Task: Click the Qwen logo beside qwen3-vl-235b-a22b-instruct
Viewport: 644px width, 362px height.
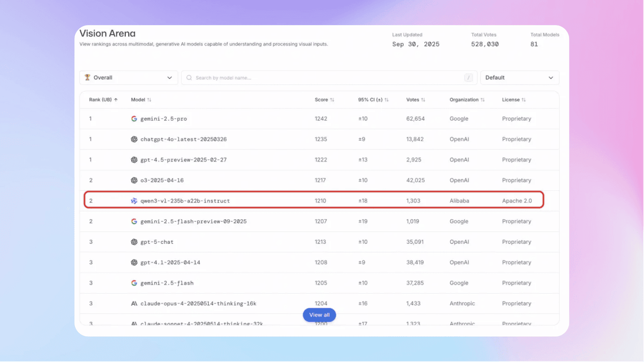Action: [134, 201]
